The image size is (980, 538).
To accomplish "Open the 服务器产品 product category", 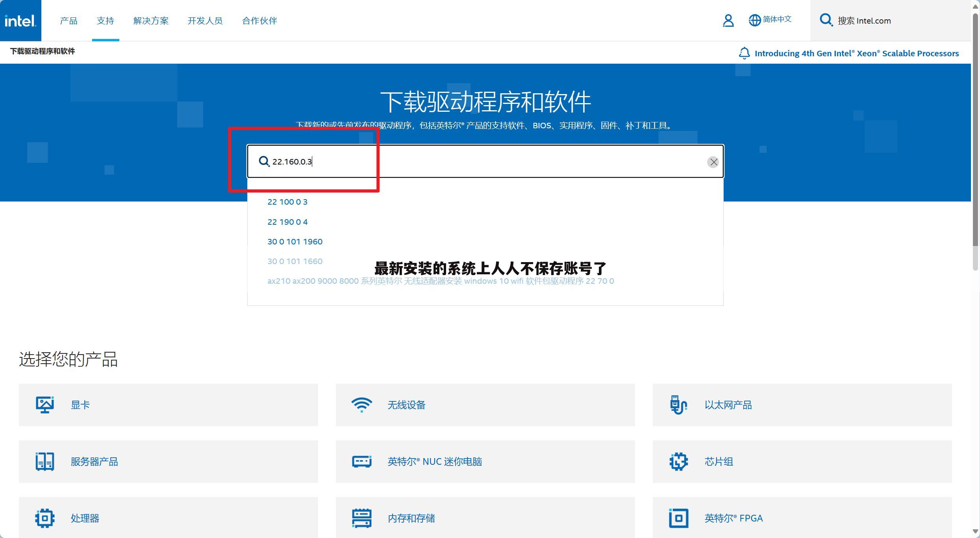I will (169, 461).
